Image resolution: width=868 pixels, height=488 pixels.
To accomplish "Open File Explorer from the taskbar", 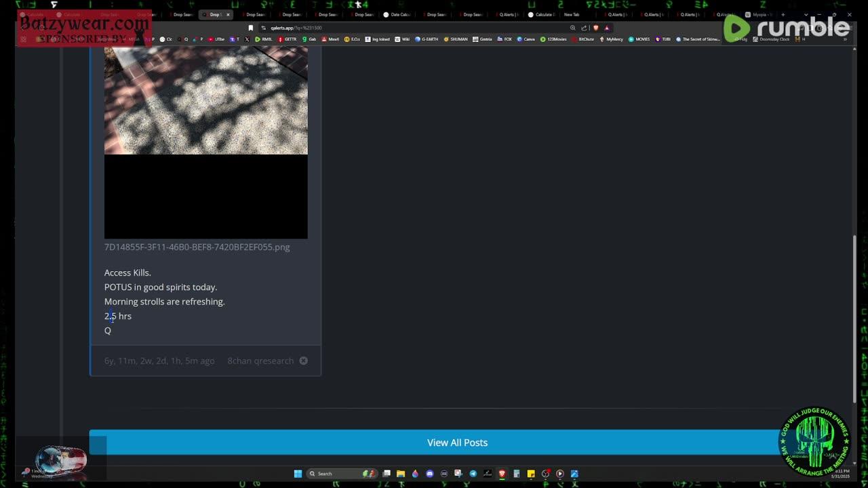I will pos(401,474).
